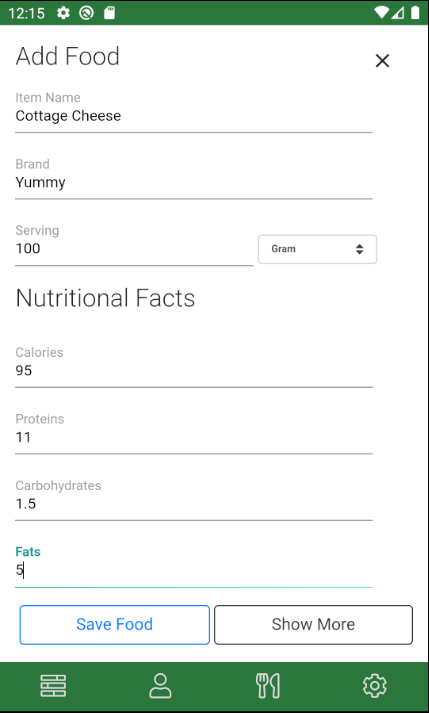
Task: Close the Add Food form
Action: (x=382, y=60)
